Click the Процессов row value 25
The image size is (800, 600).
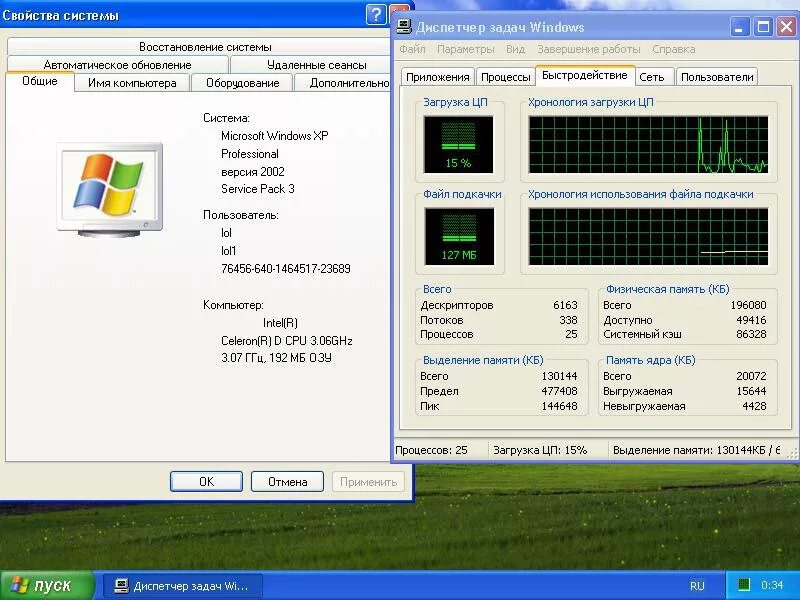(x=571, y=334)
